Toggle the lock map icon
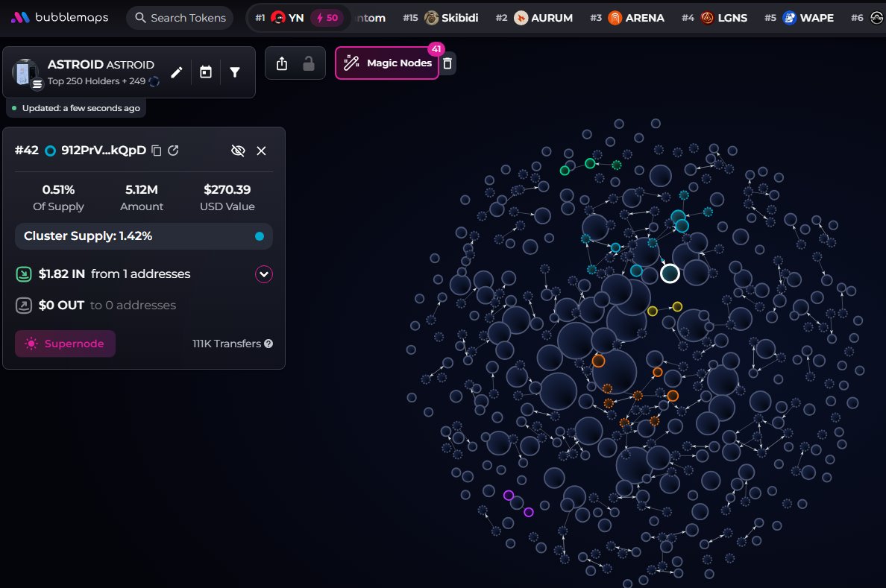Viewport: 886px width, 588px height. coord(309,63)
